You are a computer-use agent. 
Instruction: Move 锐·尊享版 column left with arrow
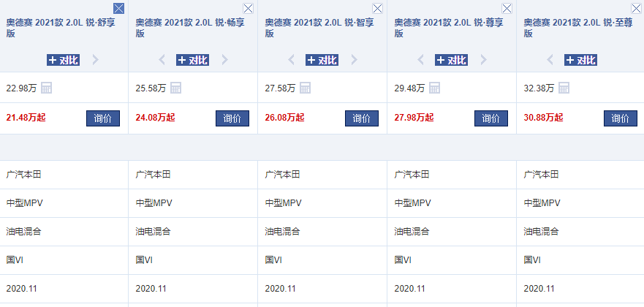tap(420, 60)
